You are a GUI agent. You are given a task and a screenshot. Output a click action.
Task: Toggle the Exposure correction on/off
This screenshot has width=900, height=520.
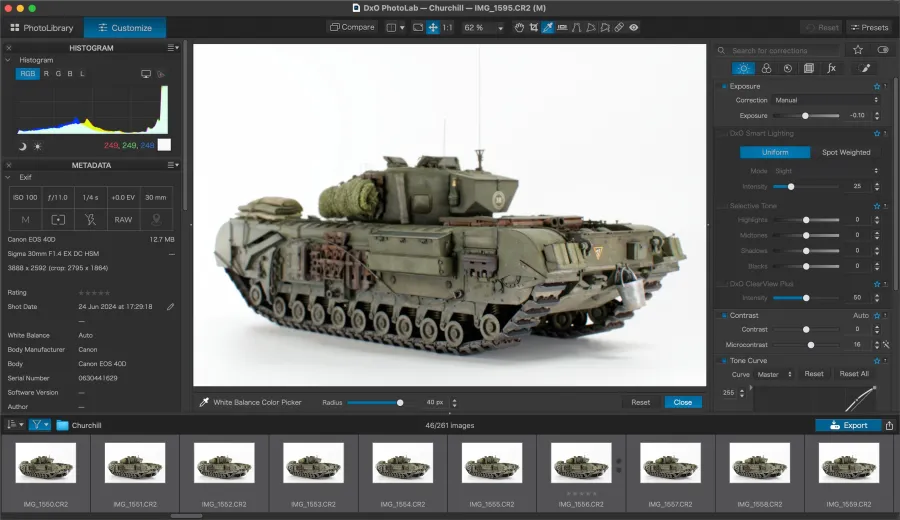[x=724, y=86]
